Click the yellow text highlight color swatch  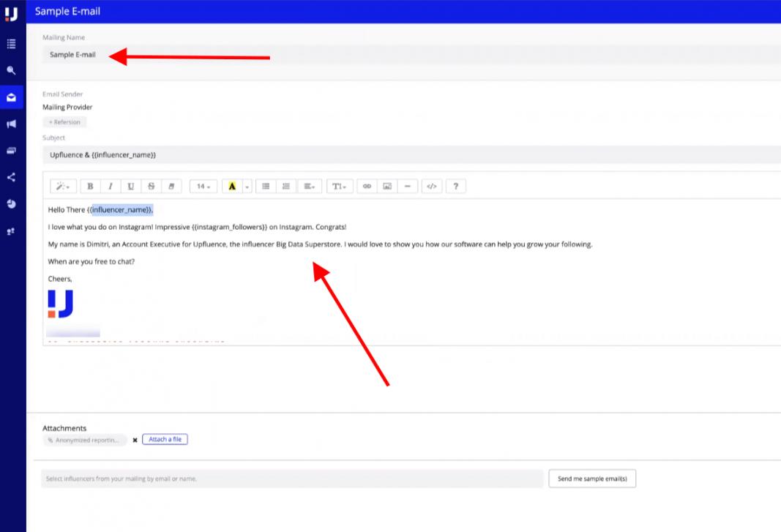coord(232,187)
